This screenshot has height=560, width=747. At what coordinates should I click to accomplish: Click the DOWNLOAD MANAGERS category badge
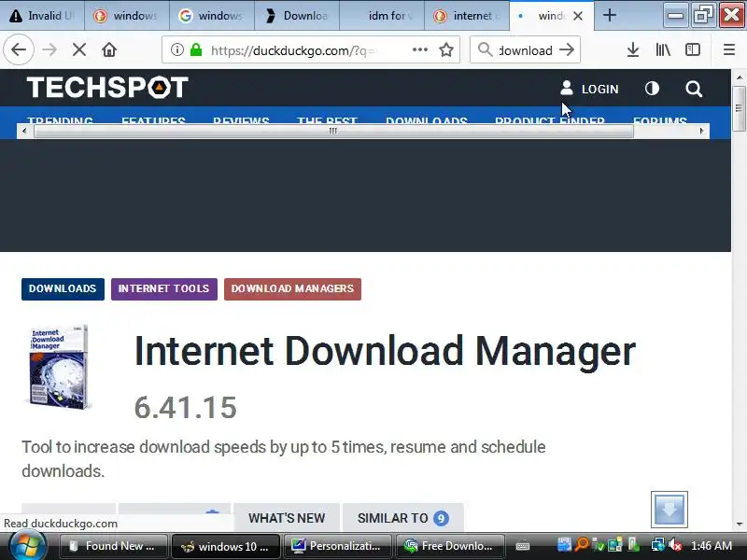pyautogui.click(x=292, y=289)
